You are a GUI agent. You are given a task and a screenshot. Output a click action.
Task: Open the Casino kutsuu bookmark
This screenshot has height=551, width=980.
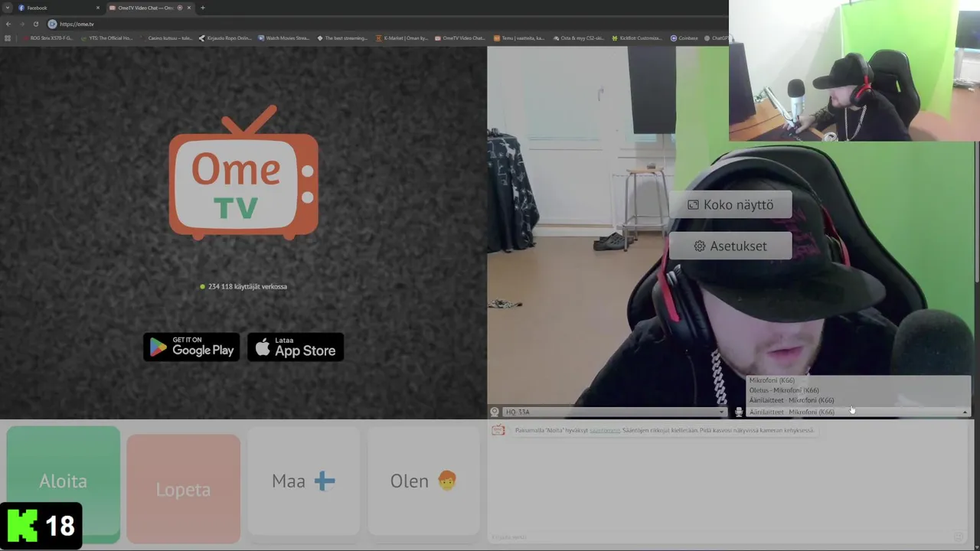166,37
